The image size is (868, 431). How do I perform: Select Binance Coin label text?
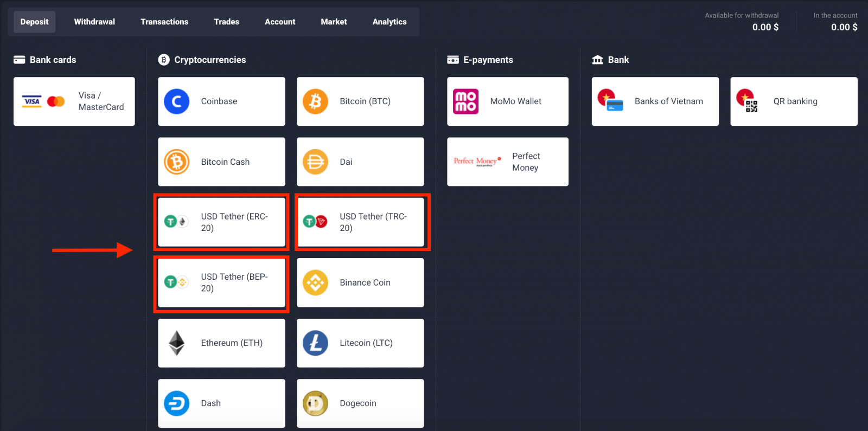tap(365, 282)
